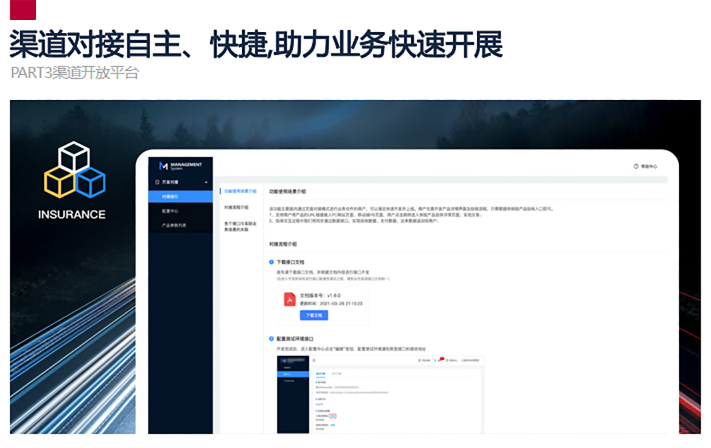Open the 帮助中心 link
This screenshot has width=711, height=448.
(649, 166)
